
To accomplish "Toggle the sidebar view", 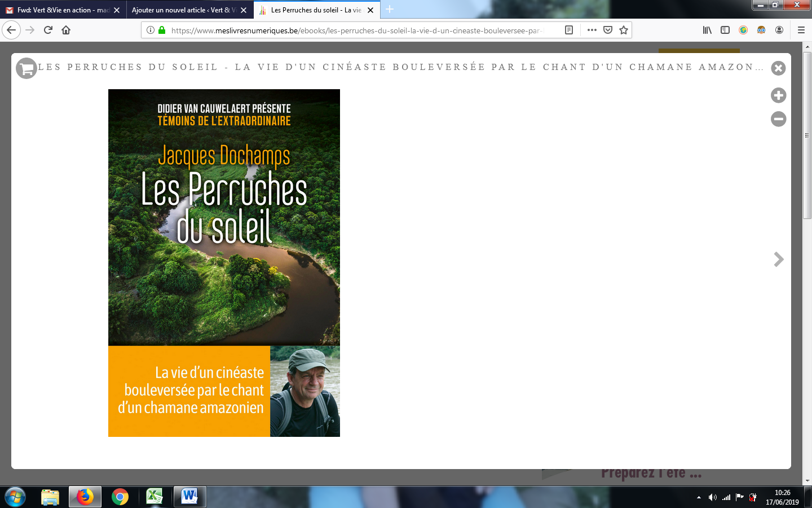I will pos(725,30).
